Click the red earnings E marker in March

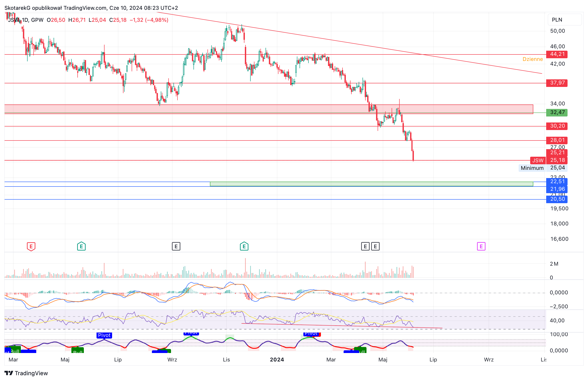click(31, 247)
